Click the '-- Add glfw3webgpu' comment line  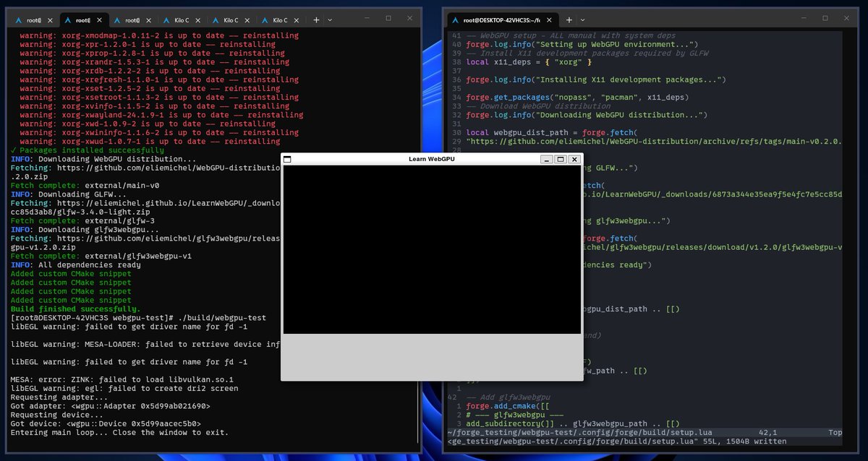[509, 397]
